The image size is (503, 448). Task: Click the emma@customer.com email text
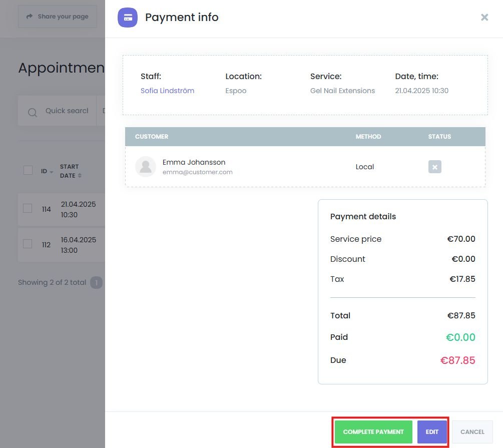pyautogui.click(x=197, y=172)
